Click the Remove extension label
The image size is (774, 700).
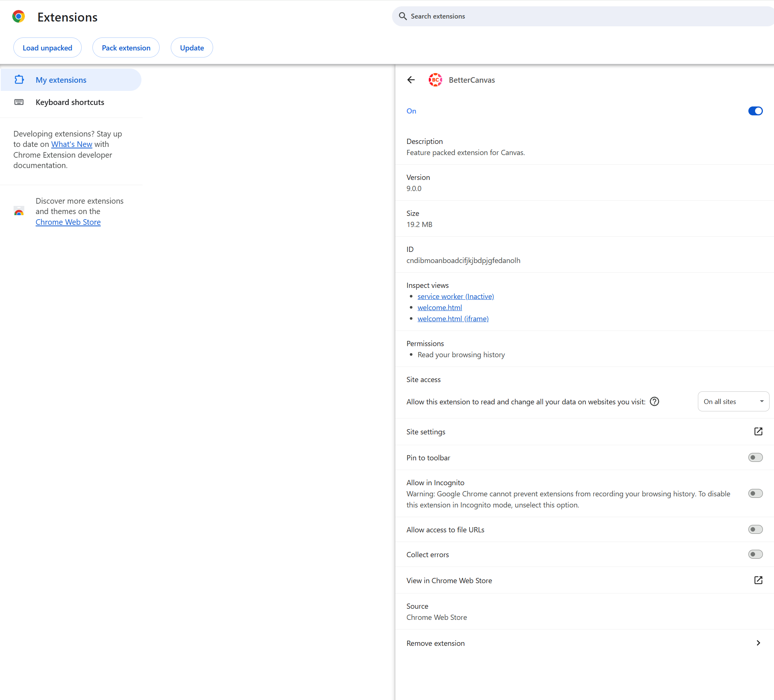[x=435, y=643]
